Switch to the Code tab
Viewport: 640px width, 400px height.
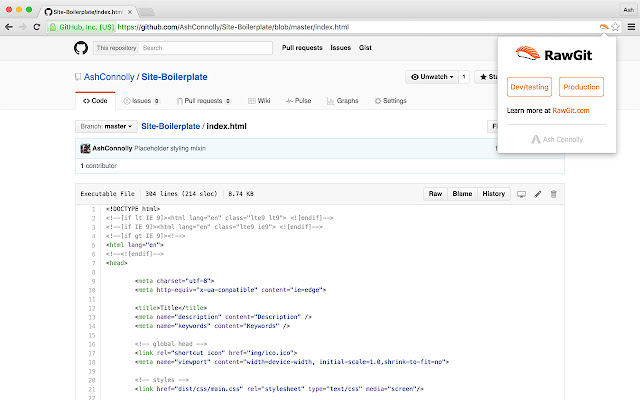[95, 101]
